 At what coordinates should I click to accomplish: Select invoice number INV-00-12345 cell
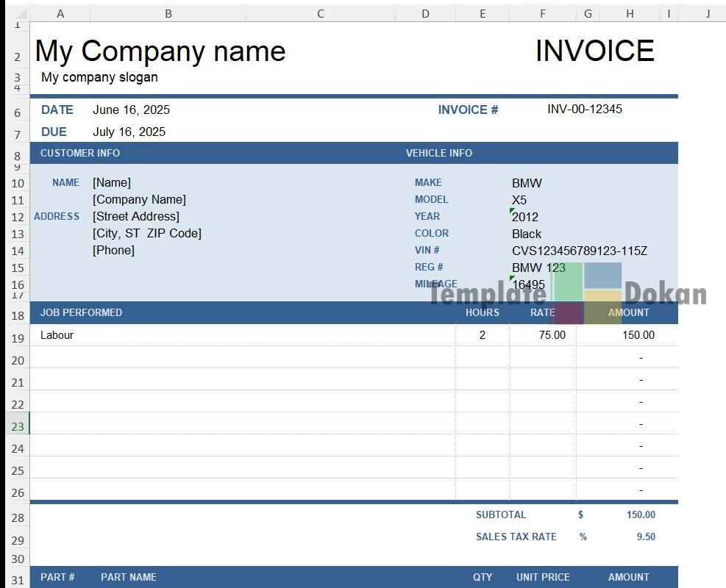(x=584, y=109)
